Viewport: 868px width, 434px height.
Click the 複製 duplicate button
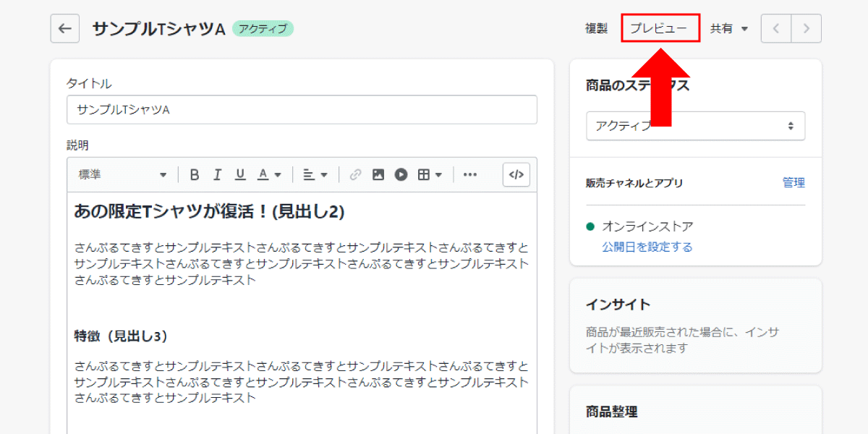pyautogui.click(x=596, y=29)
